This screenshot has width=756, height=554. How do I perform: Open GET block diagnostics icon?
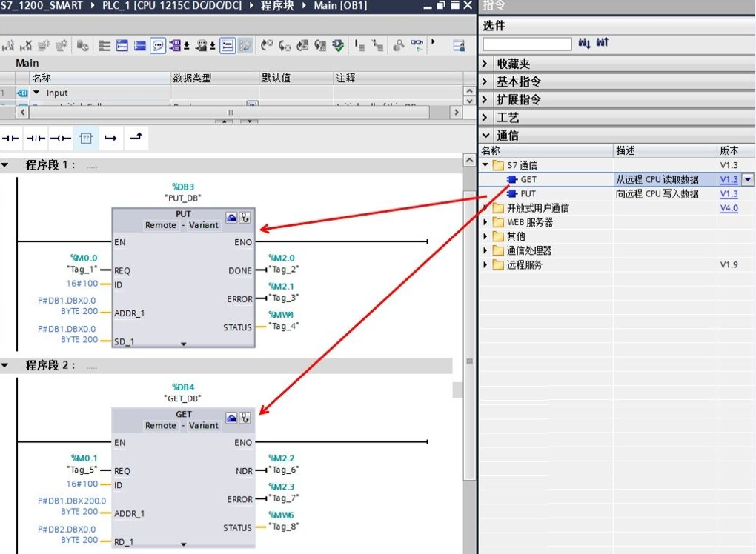pos(245,418)
